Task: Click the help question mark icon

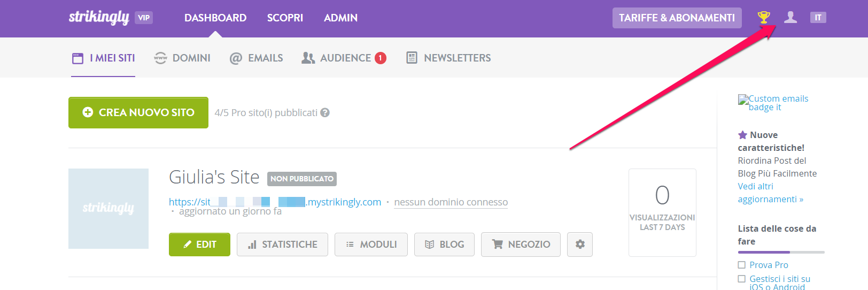Action: (325, 112)
